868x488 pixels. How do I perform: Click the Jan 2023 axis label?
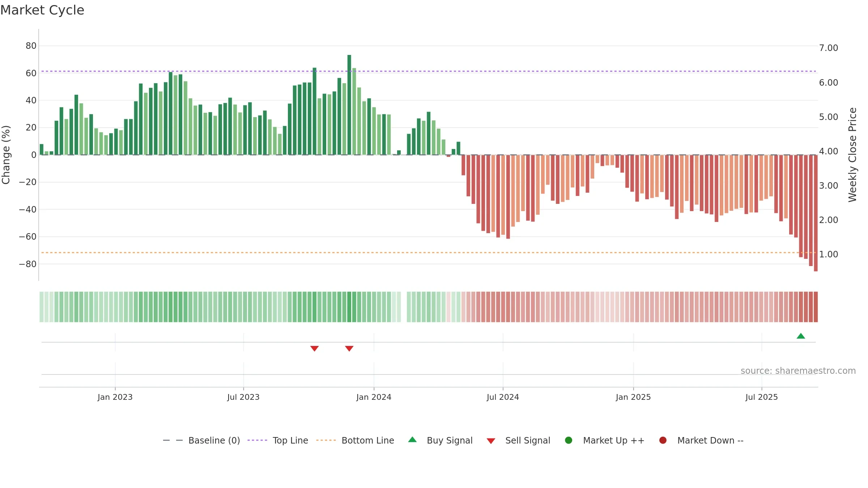click(115, 397)
